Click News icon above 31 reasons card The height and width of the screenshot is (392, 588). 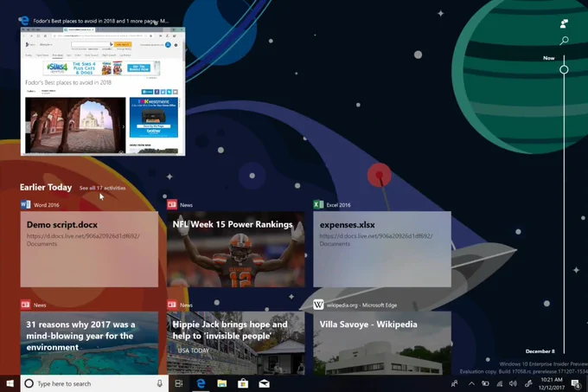[25, 305]
